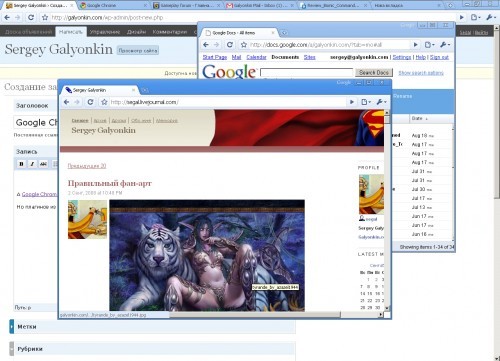Open a new tab in the Google Docs window

pyautogui.click(x=284, y=33)
